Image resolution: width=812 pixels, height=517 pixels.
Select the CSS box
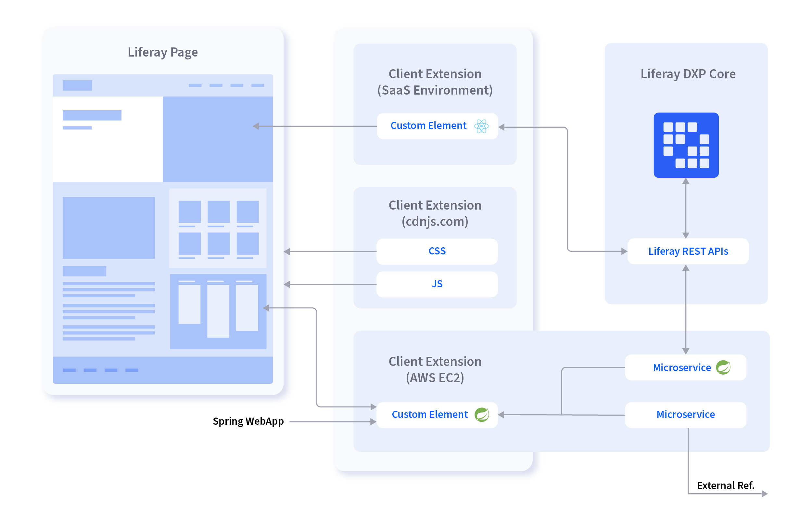(437, 252)
